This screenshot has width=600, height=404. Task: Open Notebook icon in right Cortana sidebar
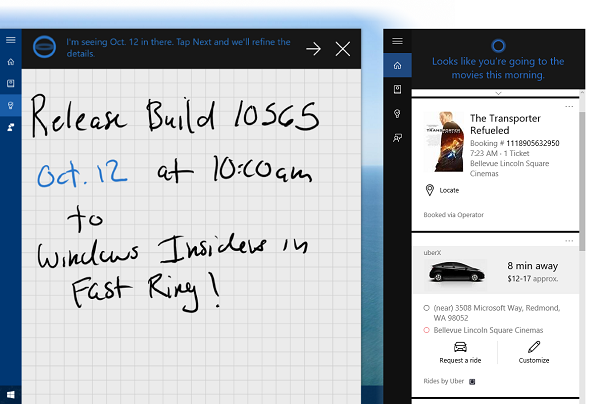[398, 90]
